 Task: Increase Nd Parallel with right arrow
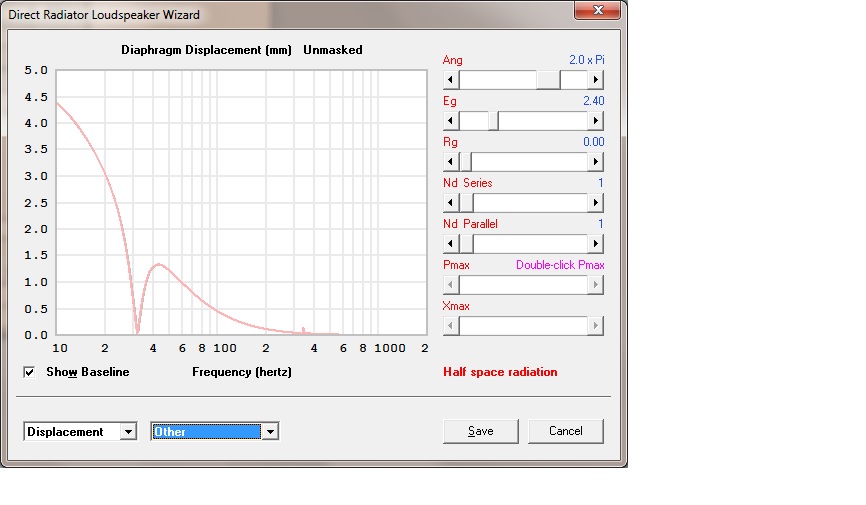coord(595,243)
